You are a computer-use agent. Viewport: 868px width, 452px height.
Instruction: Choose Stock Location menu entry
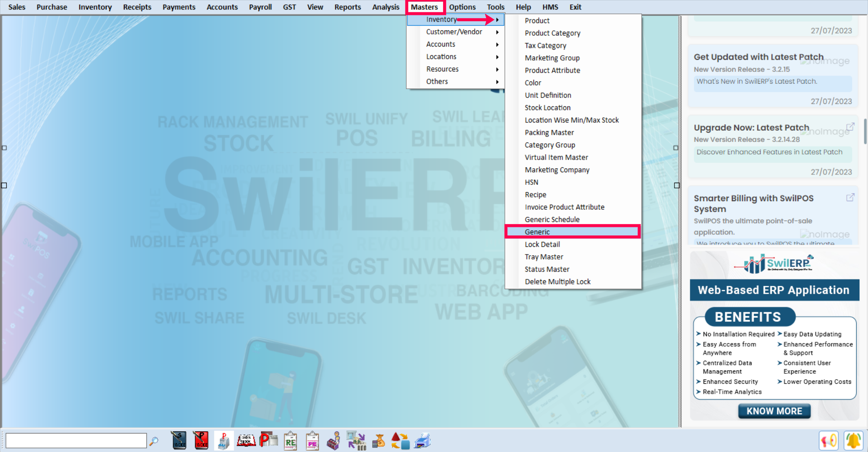(573, 108)
